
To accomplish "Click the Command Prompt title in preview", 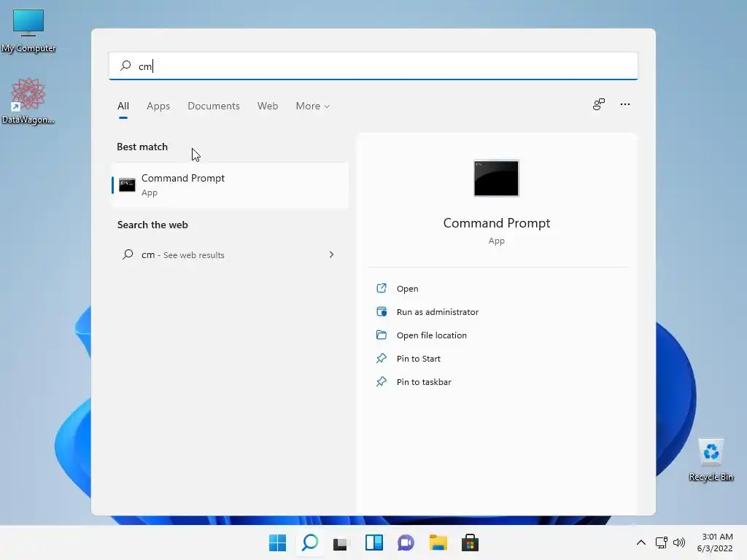I will 496,223.
